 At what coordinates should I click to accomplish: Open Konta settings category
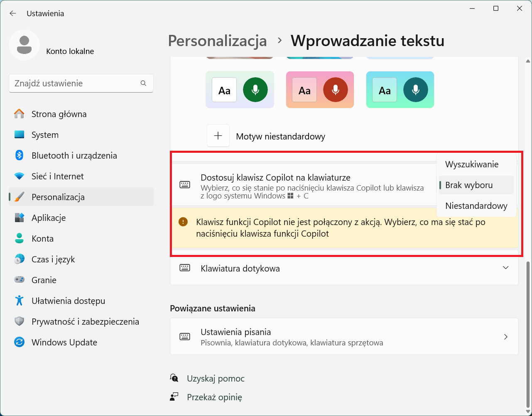coord(81,238)
